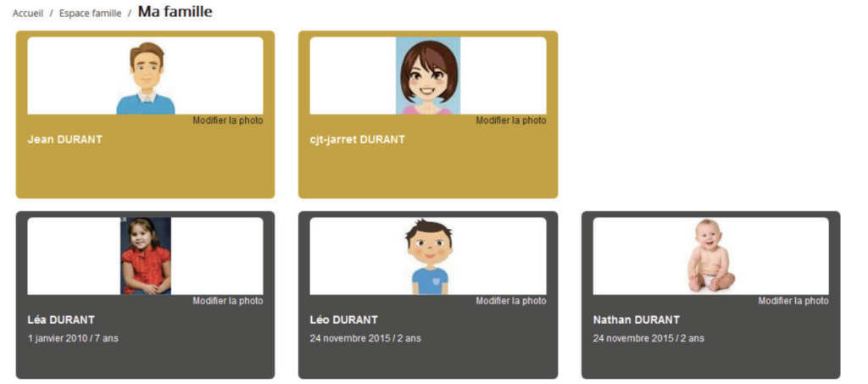Screen dimensions: 868x384
Task: Click the Ma famille page title
Action: pyautogui.click(x=175, y=12)
